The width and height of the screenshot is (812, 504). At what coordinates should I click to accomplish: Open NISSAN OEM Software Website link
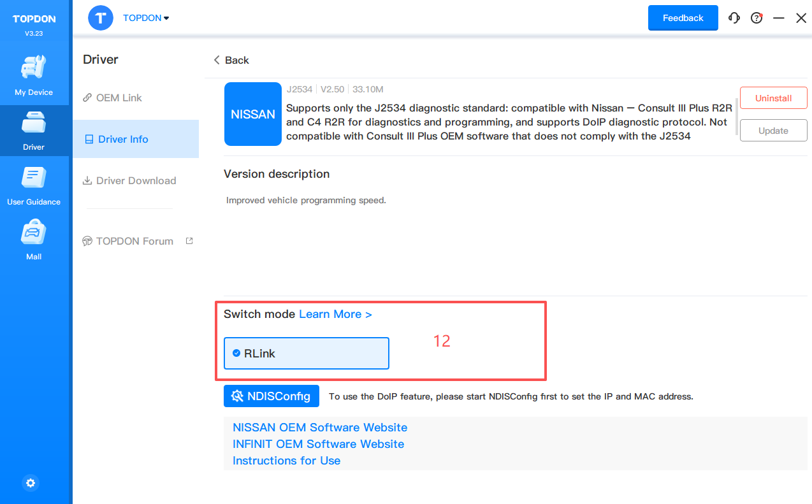click(x=320, y=428)
